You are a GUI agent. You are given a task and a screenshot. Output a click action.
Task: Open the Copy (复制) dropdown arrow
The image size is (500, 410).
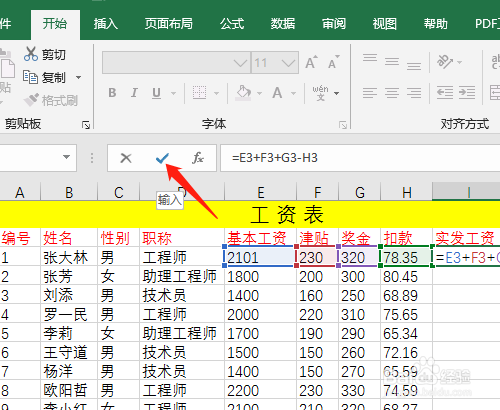pyautogui.click(x=78, y=77)
